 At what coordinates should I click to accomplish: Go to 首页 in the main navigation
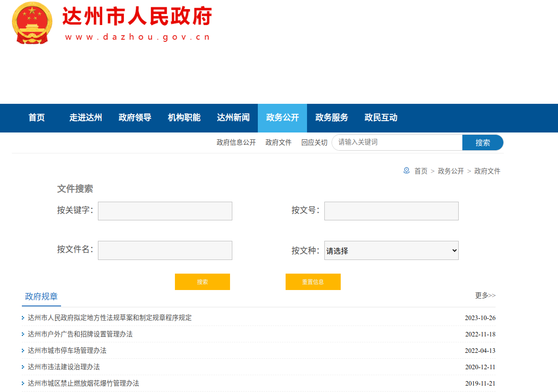tap(36, 118)
